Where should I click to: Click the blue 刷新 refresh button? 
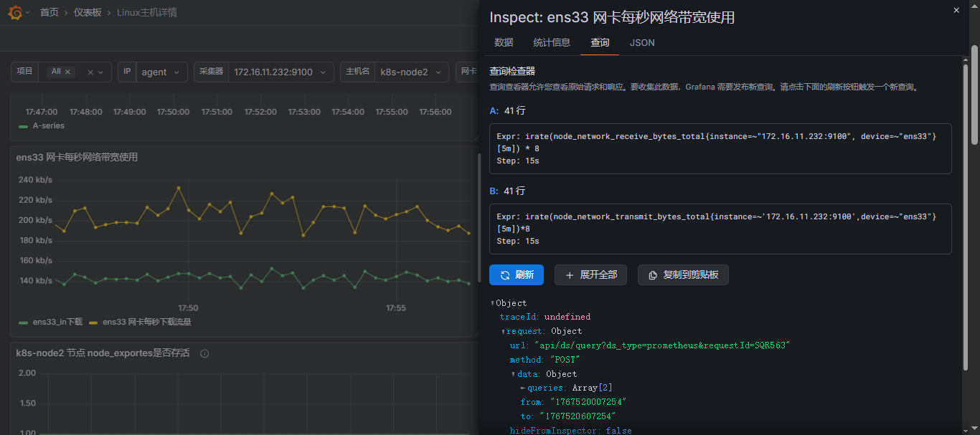tap(517, 274)
